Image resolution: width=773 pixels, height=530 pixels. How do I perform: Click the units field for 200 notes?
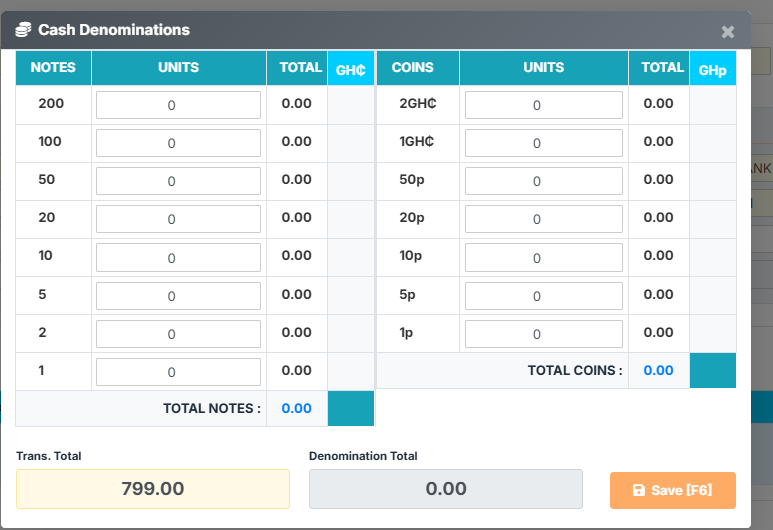[x=178, y=104]
